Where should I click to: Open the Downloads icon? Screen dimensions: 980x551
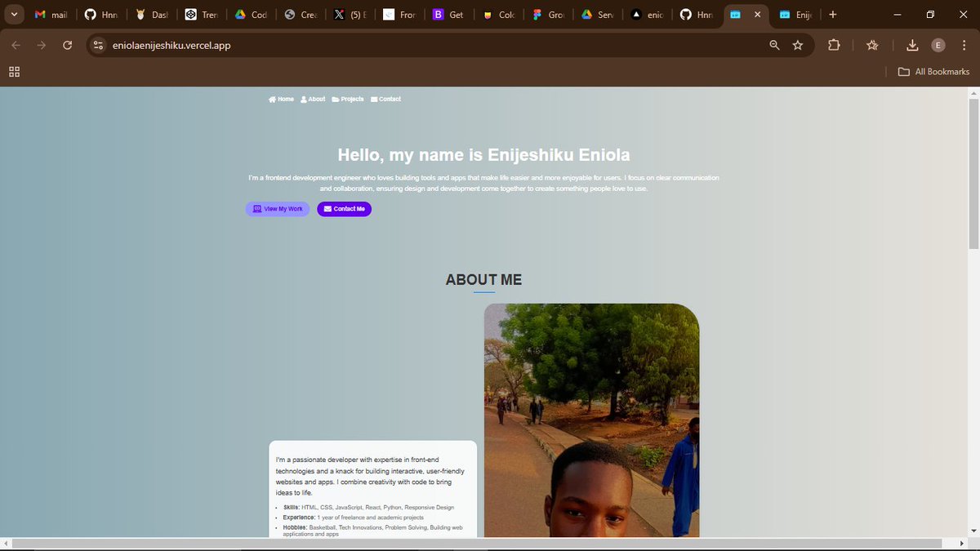coord(912,45)
